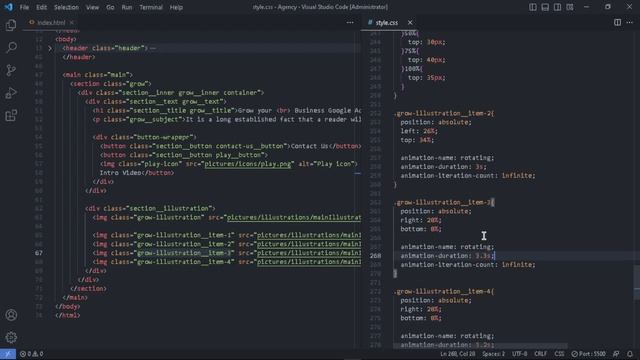Toggle the primary side bar layout icon

533,7
